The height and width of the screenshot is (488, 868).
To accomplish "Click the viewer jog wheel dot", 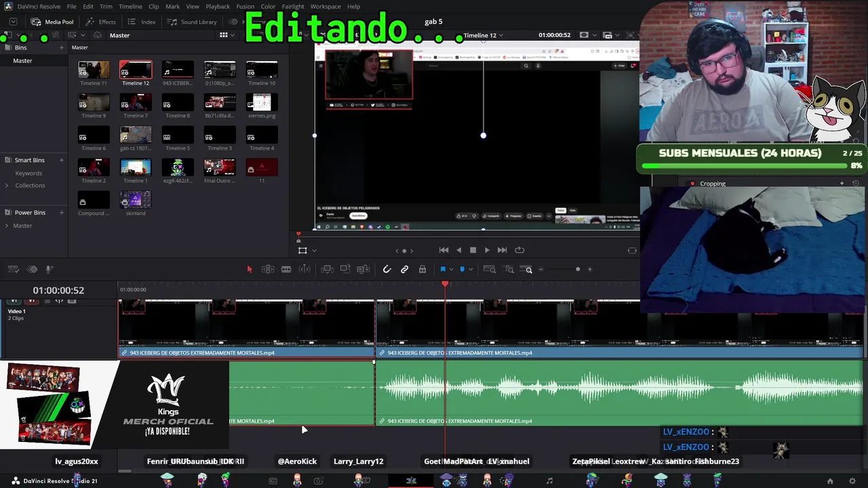I will pos(404,251).
